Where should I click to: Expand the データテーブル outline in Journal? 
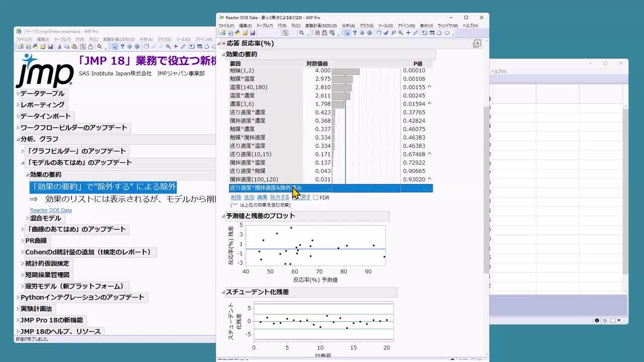[x=18, y=94]
